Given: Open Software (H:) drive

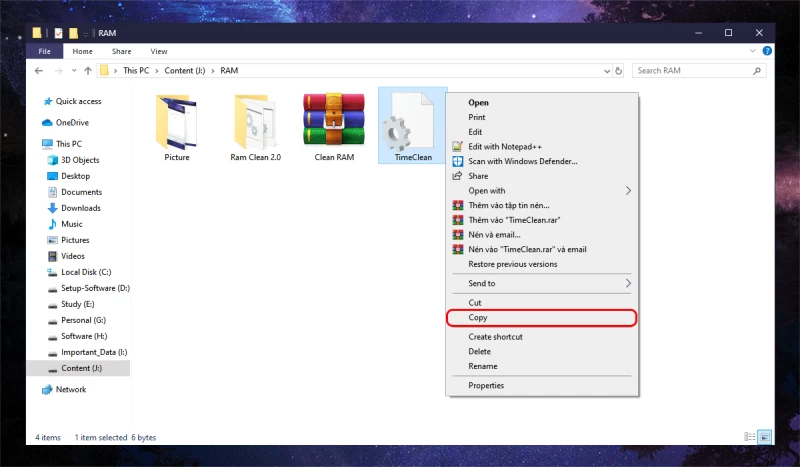Looking at the screenshot, I should coord(78,336).
